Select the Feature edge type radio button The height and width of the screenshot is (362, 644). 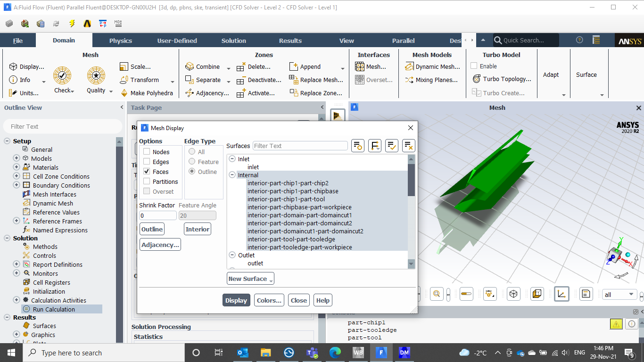pyautogui.click(x=192, y=162)
